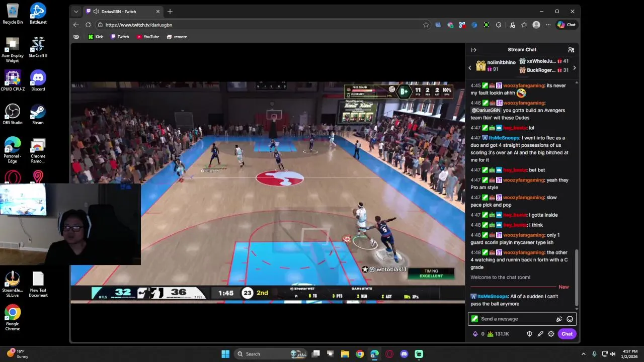
Task: Open the Edge extensions puzzle icon
Action: [x=499, y=25]
